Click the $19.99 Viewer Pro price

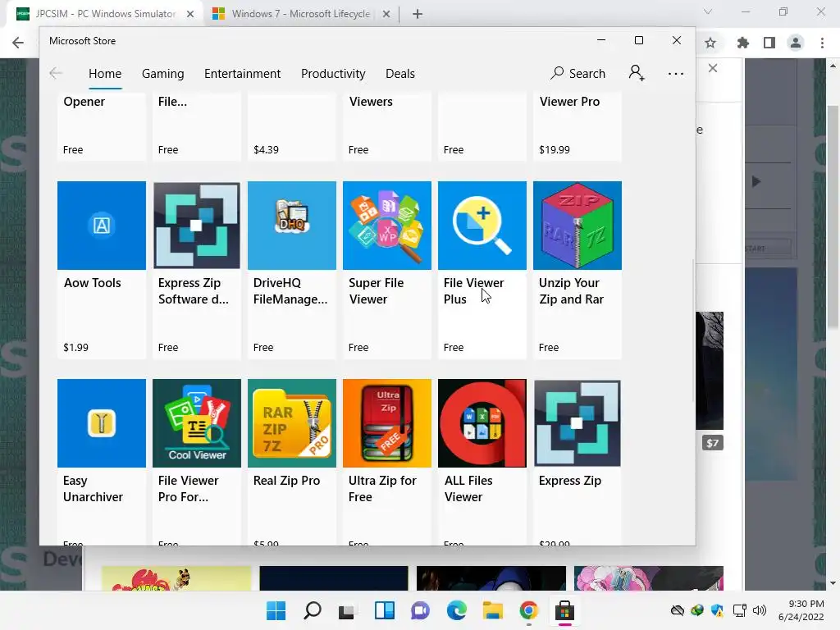(x=555, y=149)
